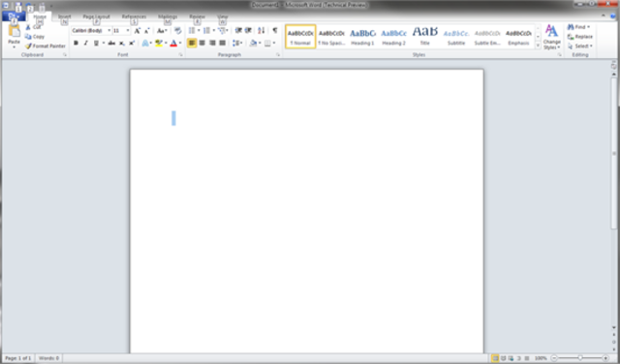Switch to the Review tab

[198, 16]
